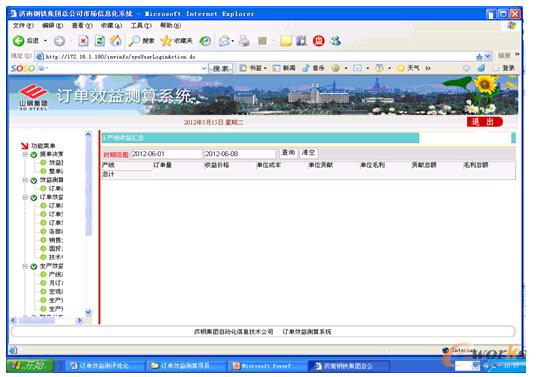Open the address bar dropdown arrow
The width and height of the screenshot is (537, 377).
pos(488,56)
